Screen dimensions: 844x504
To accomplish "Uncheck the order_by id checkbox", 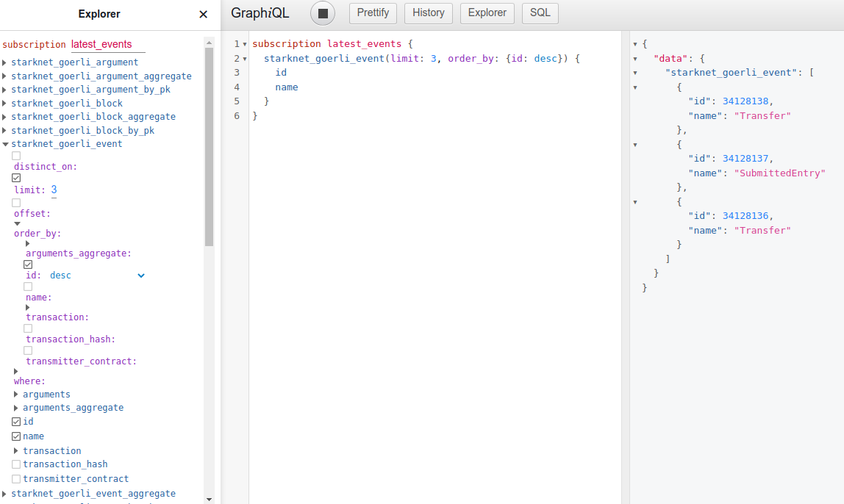I will pos(28,264).
